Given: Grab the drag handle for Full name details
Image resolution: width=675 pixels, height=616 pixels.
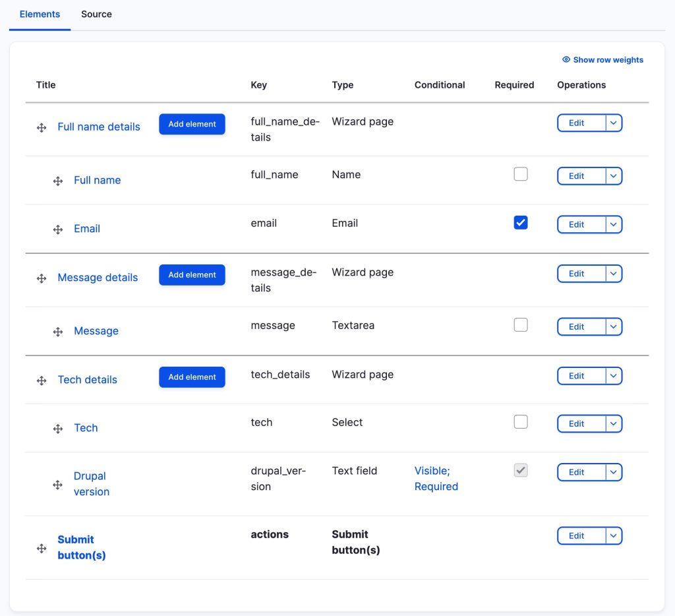Looking at the screenshot, I should 42,127.
